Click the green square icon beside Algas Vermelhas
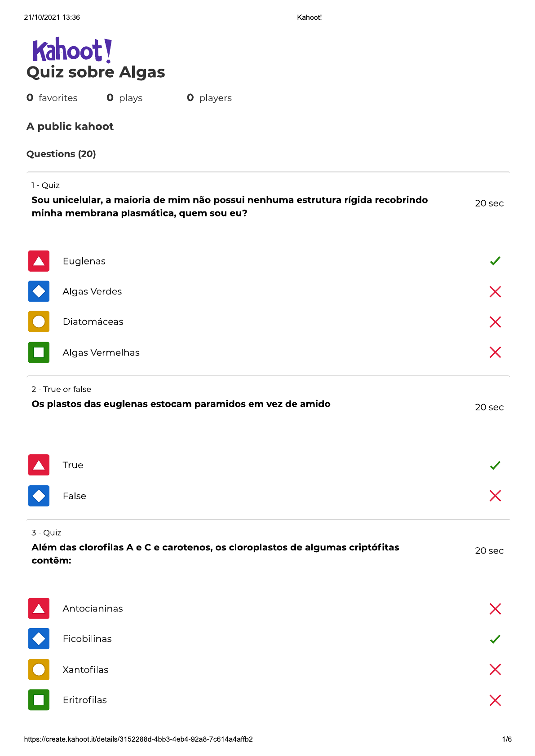535x756 pixels. 39,352
